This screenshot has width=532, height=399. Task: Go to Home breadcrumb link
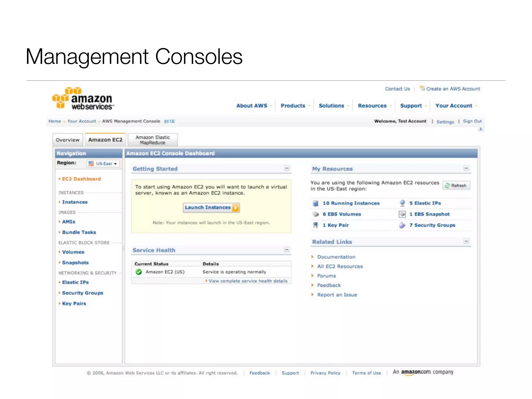pyautogui.click(x=55, y=121)
